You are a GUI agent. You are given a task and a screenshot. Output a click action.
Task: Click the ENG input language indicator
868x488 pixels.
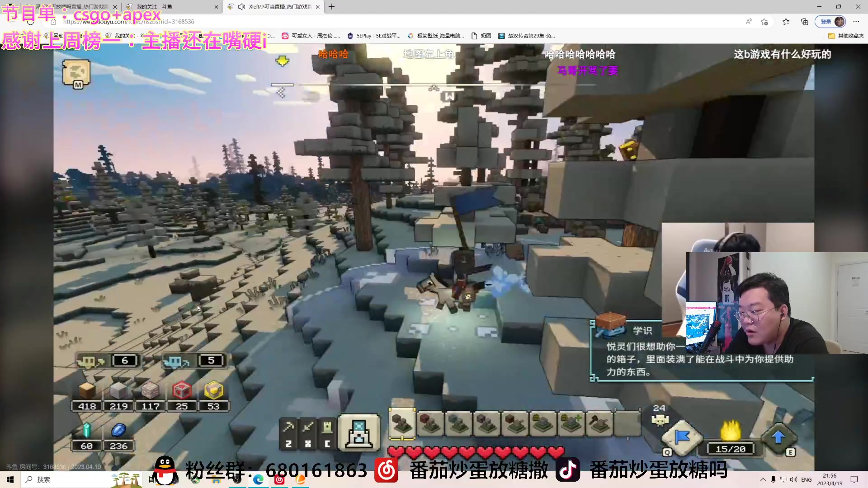(807, 479)
